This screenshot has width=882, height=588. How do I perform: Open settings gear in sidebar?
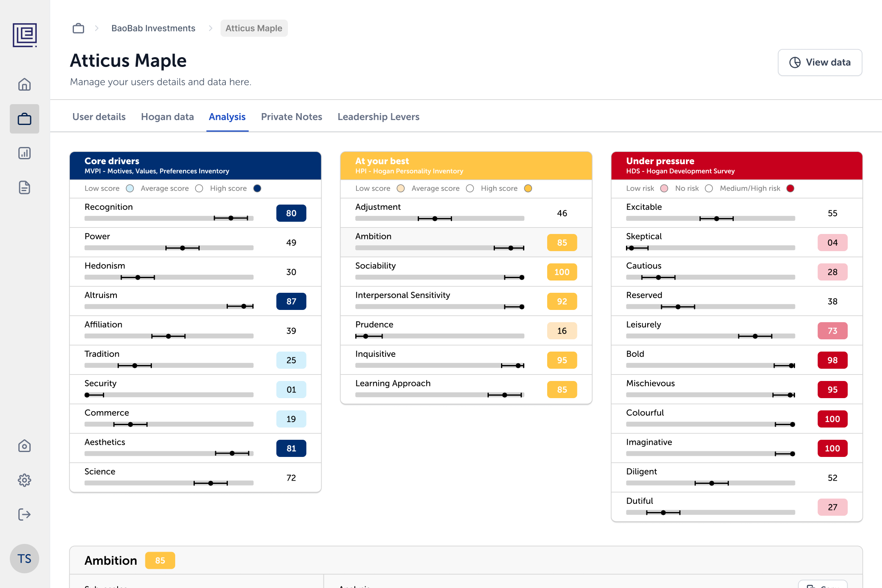tap(24, 480)
